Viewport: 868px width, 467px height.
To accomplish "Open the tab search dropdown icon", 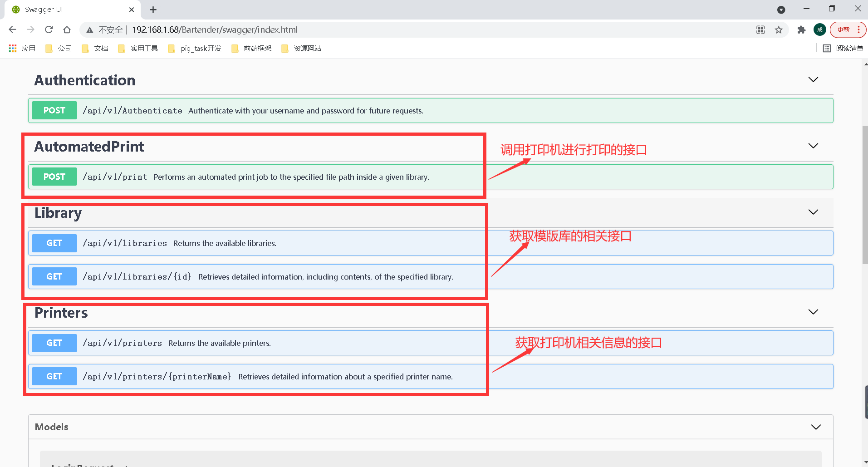I will pyautogui.click(x=781, y=10).
